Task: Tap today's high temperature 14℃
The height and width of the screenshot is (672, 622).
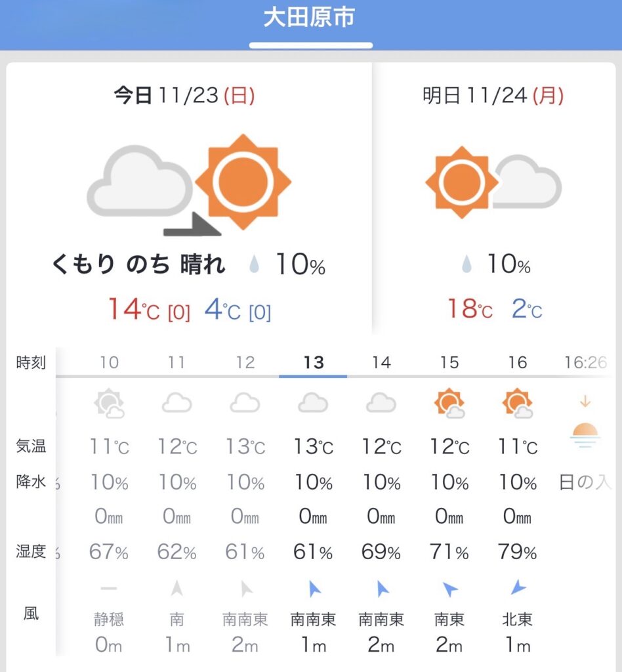Action: pyautogui.click(x=134, y=310)
